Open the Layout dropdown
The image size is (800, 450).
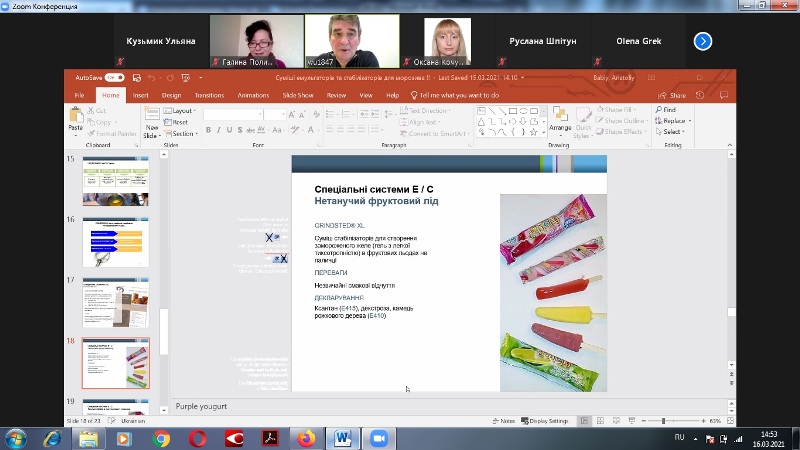coord(180,111)
